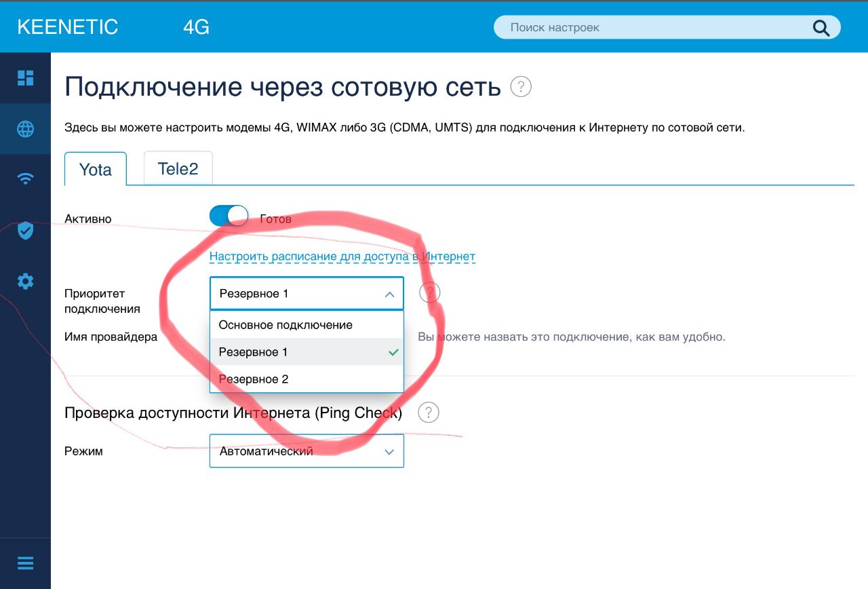Click the search magnifier icon
Image resolution: width=868 pixels, height=589 pixels.
[x=821, y=28]
